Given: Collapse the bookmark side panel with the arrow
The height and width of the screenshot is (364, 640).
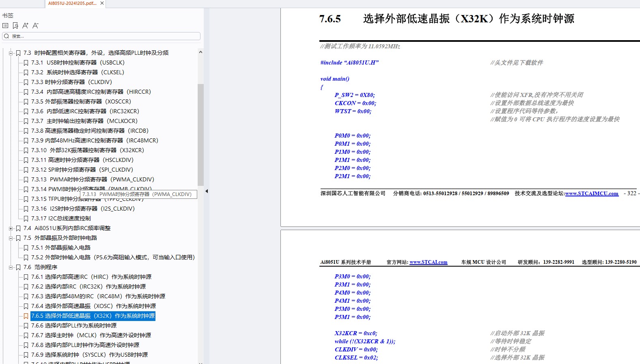Looking at the screenshot, I should click(x=206, y=191).
